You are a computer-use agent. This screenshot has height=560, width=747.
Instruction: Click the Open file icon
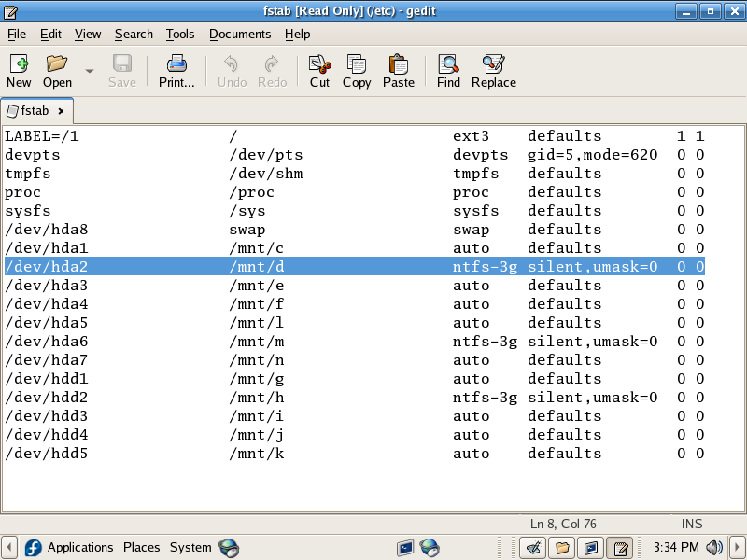pos(57,64)
